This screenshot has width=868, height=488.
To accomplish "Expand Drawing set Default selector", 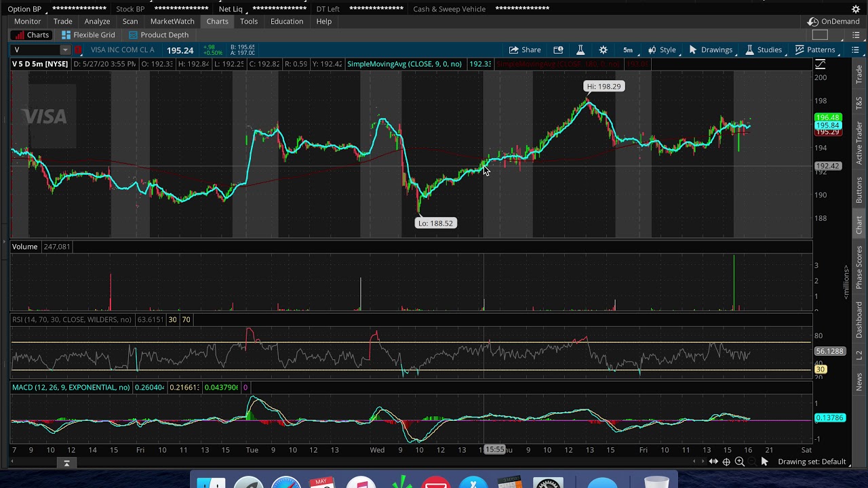I will [812, 462].
